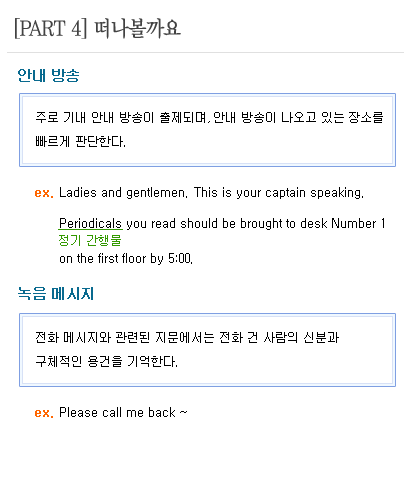Click the 구체적인 용건을 기억한다 line
Screen dimensions: 410x480
pos(106,361)
